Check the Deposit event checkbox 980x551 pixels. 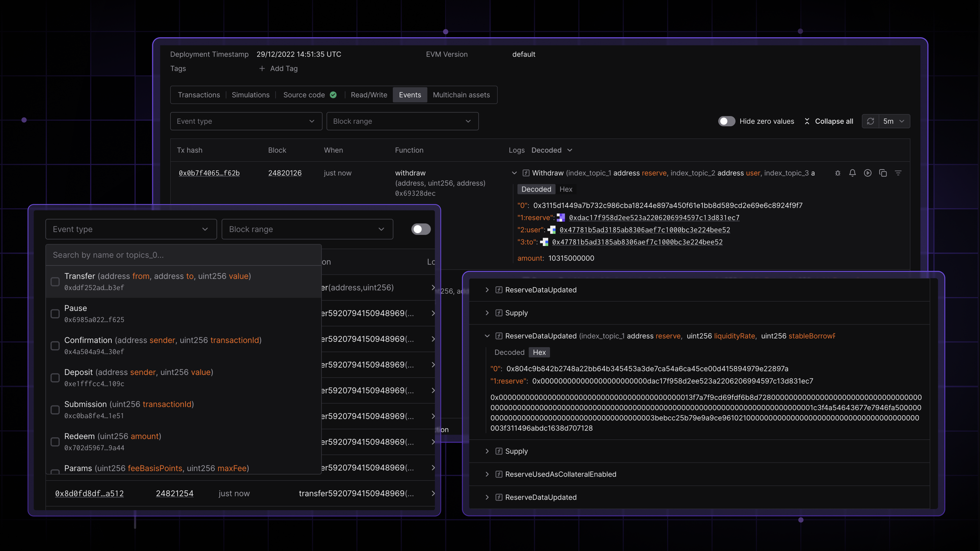(55, 378)
